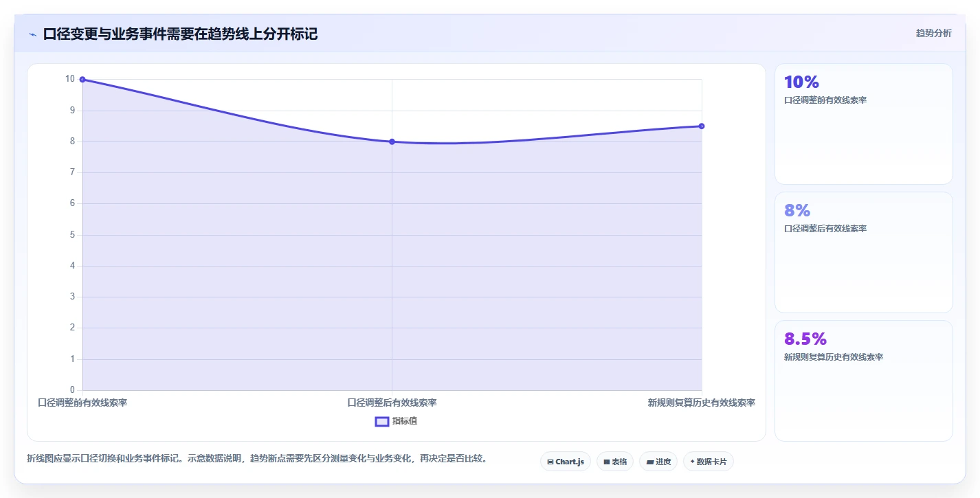Click the lightning icon beside the title
The width and height of the screenshot is (980, 498).
pos(32,34)
